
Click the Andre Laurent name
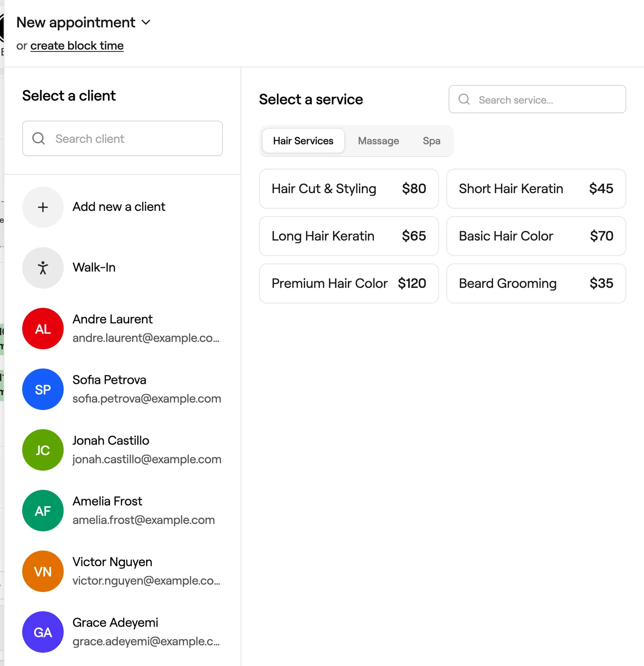click(112, 319)
